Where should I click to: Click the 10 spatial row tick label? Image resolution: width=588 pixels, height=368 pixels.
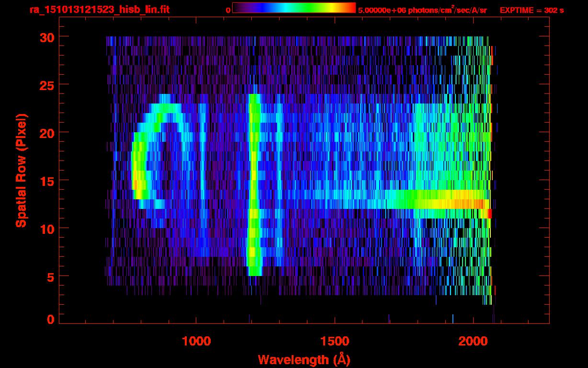click(x=47, y=229)
